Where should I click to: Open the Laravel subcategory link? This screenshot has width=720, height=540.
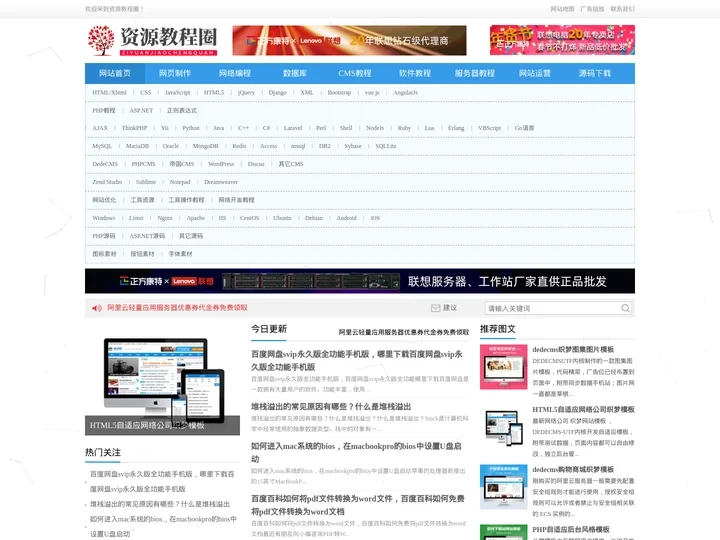293,128
